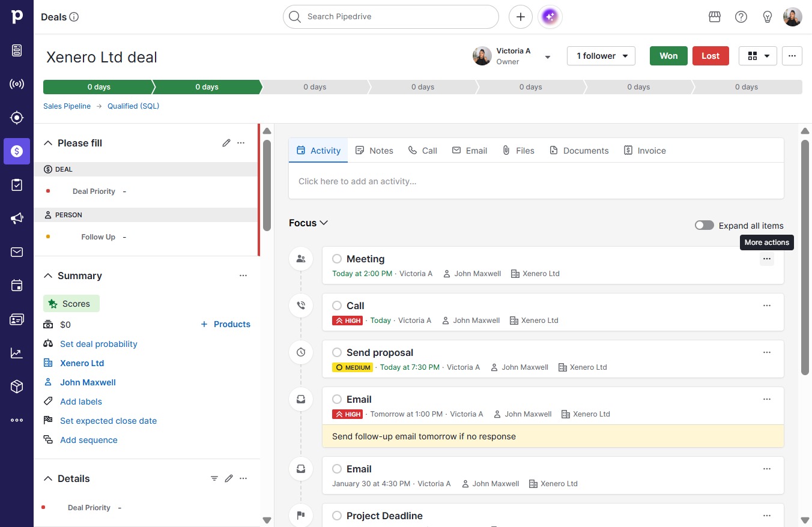Mark the Call activity as done
Screen dimensions: 812x527
(x=337, y=306)
